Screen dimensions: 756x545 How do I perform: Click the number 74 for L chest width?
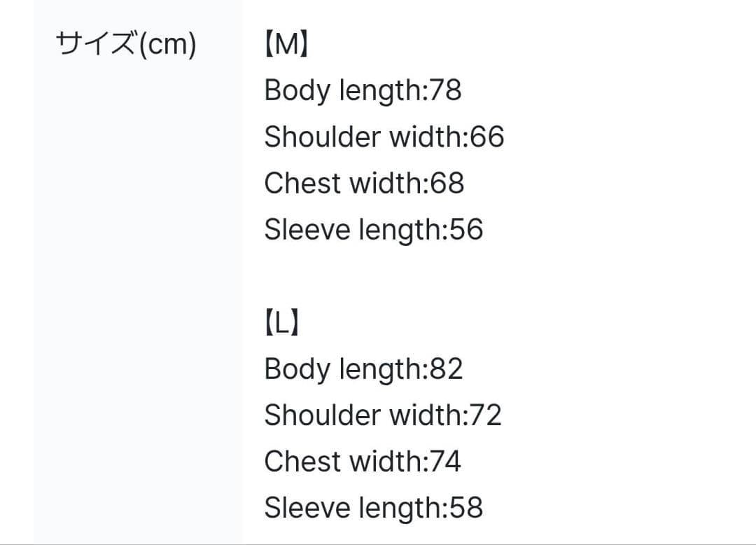pyautogui.click(x=444, y=462)
